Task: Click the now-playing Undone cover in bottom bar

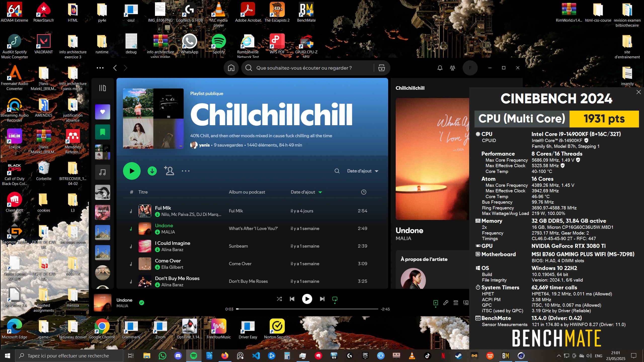Action: tap(102, 303)
